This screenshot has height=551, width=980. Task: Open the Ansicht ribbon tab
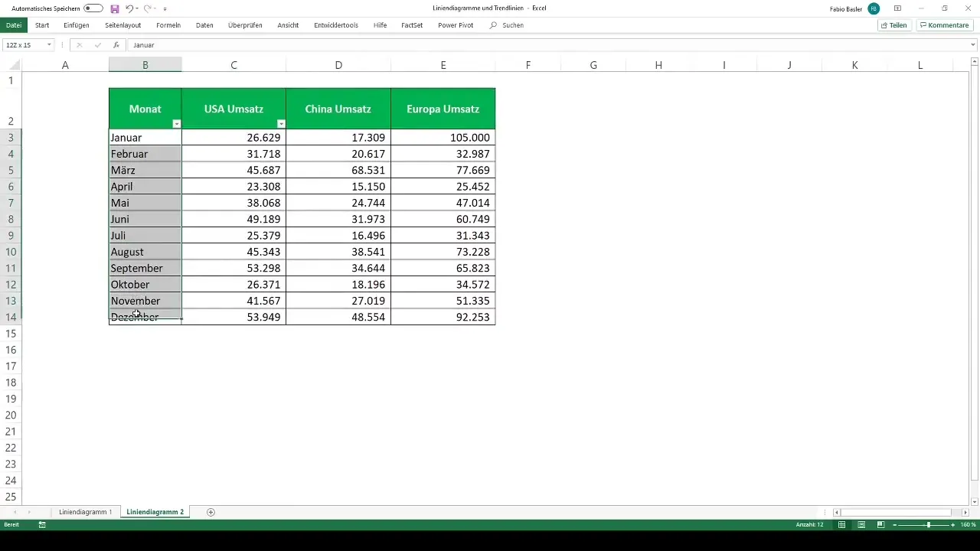click(x=288, y=25)
